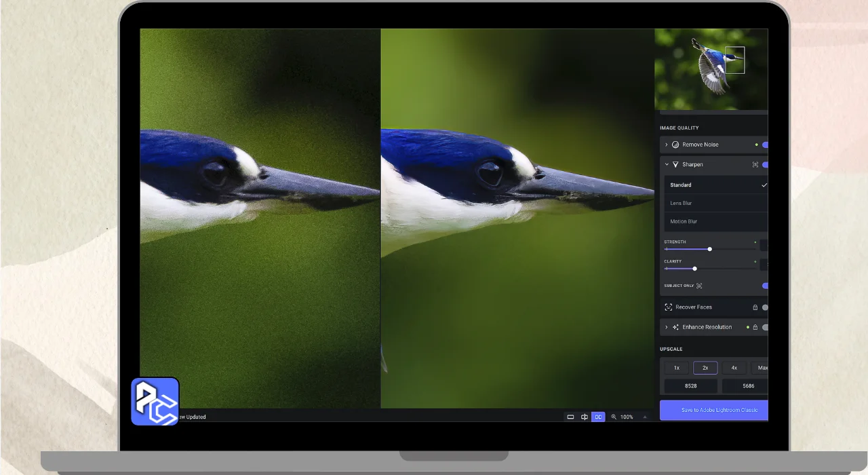Viewport: 868px width, 475px height.
Task: Click the subject mask icon beside Sharpen
Action: point(755,165)
